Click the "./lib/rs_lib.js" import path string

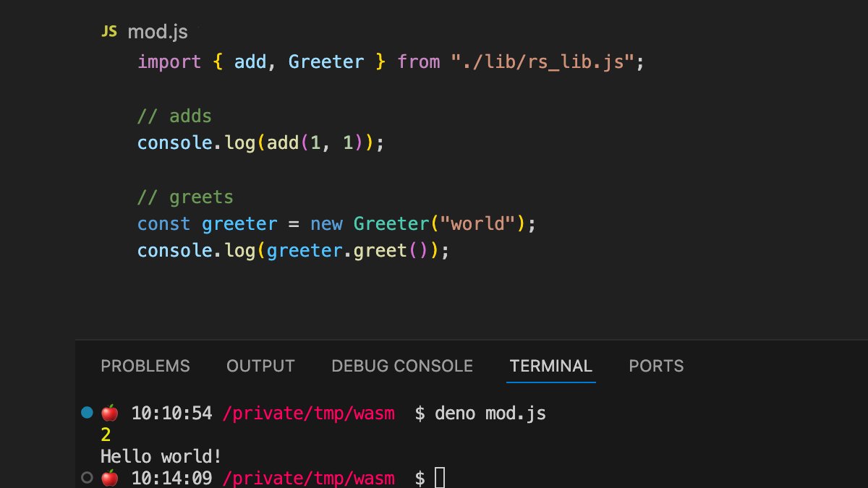pos(541,61)
